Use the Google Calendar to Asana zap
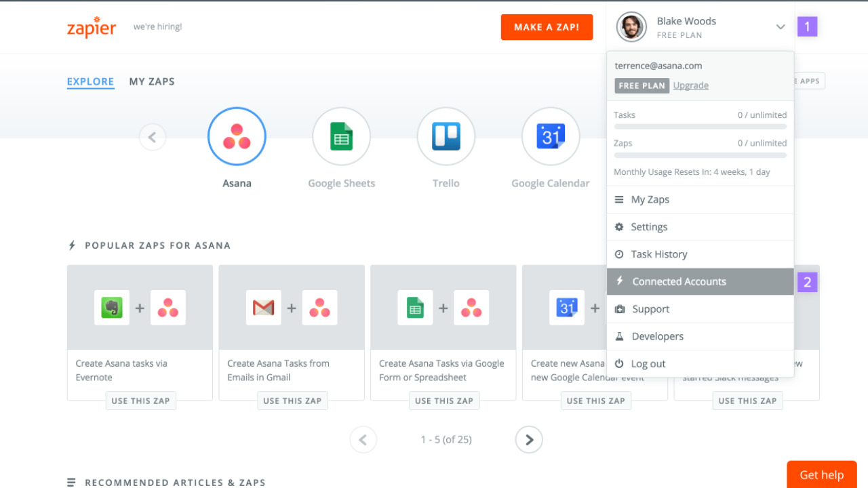This screenshot has width=868, height=488. (596, 401)
